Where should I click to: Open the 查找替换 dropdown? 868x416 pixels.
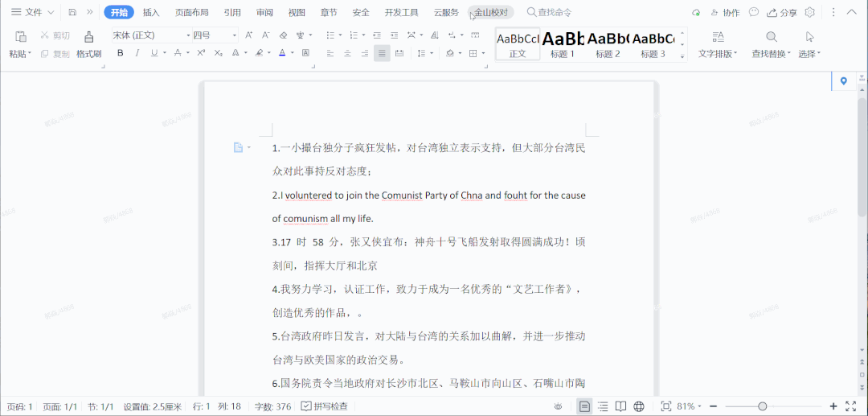click(x=771, y=54)
